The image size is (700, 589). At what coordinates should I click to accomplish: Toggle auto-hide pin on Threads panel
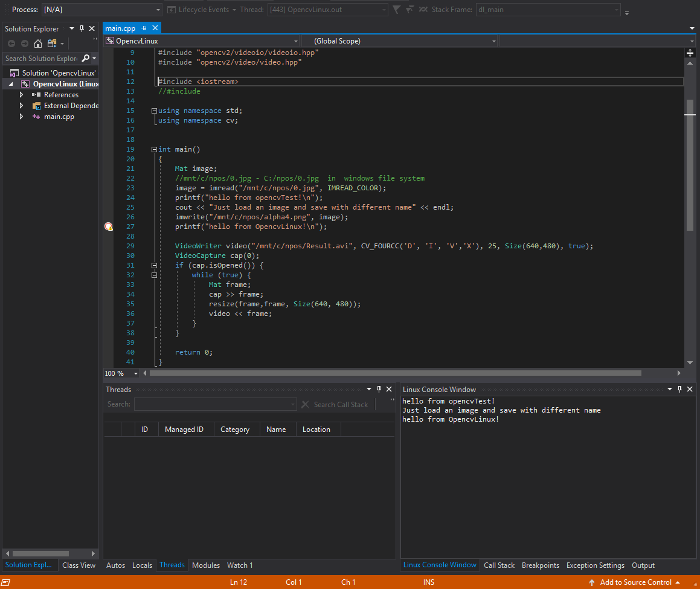(x=379, y=390)
